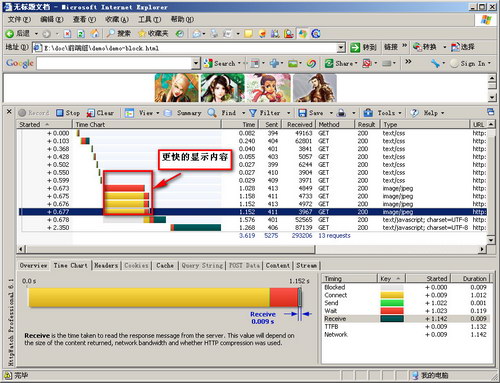Expand the address bar dropdown
This screenshot has height=383, width=500.
pyautogui.click(x=341, y=48)
